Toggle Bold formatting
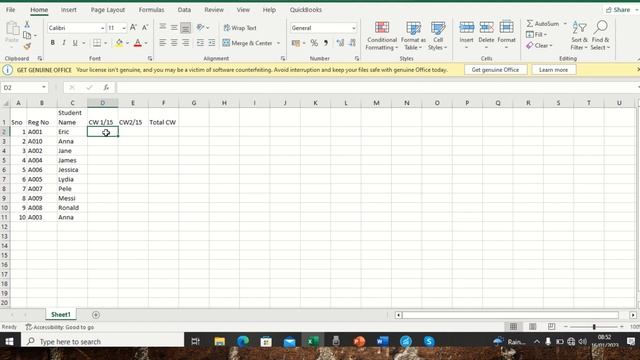Image resolution: width=640 pixels, height=360 pixels. [x=53, y=43]
